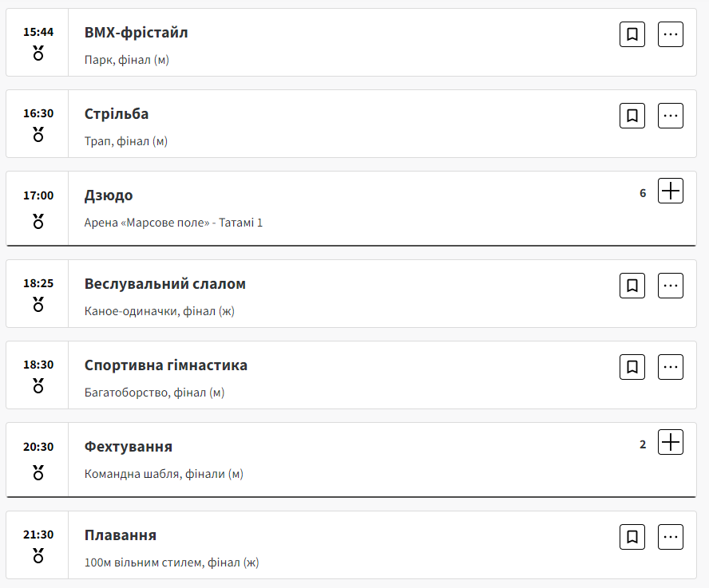The width and height of the screenshot is (709, 588).
Task: Click the medal icon under 17:00
Action: (38, 222)
